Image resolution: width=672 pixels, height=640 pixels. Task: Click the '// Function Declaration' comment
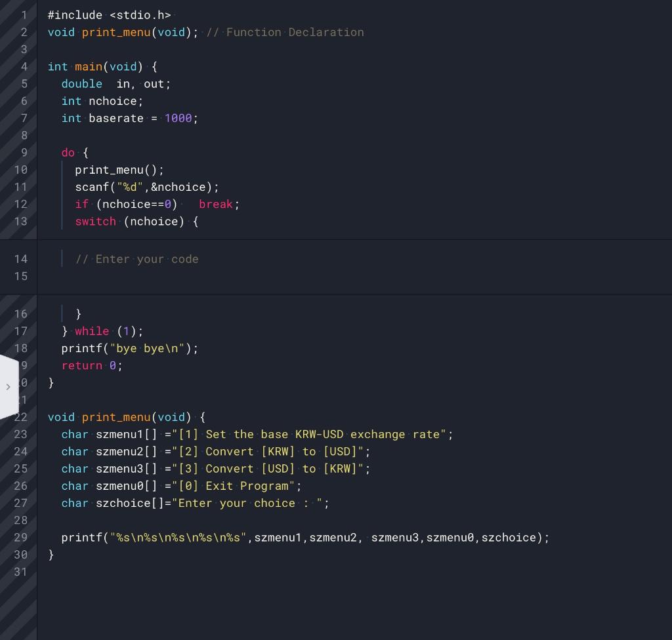click(x=285, y=32)
